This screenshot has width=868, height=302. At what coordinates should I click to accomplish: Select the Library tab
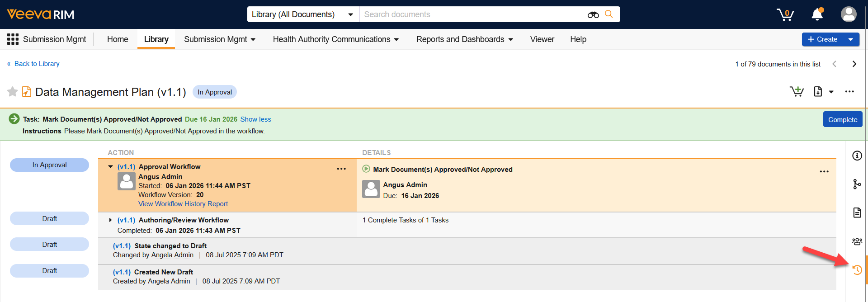point(156,39)
